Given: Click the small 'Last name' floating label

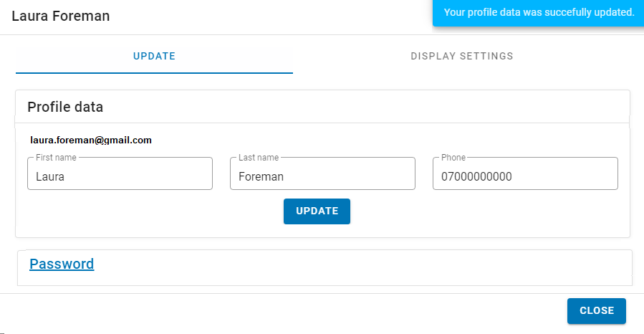Looking at the screenshot, I should [259, 158].
